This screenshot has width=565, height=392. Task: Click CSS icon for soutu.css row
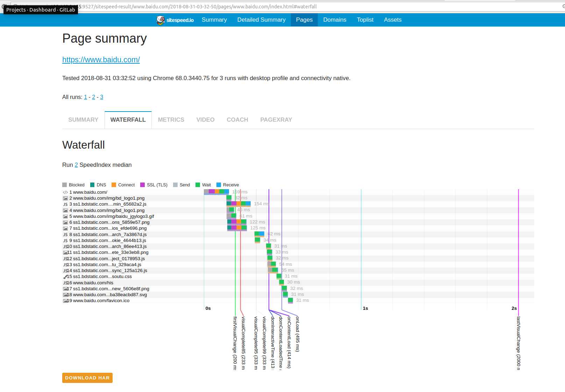pyautogui.click(x=65, y=277)
